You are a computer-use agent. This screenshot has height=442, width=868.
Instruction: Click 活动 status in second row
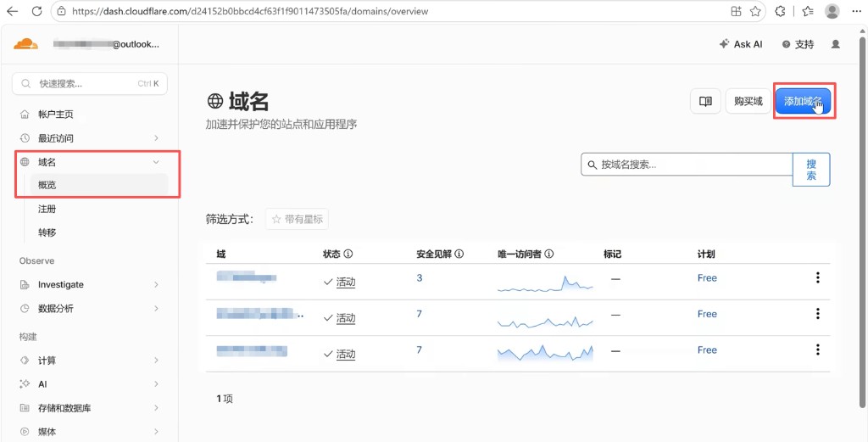click(x=346, y=318)
